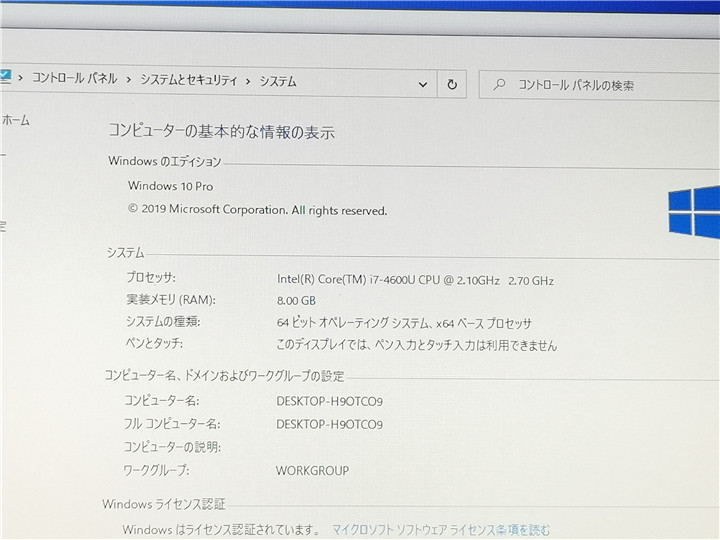This screenshot has height=540, width=720.
Task: Click the computer icon in address bar
Action: click(x=5, y=76)
